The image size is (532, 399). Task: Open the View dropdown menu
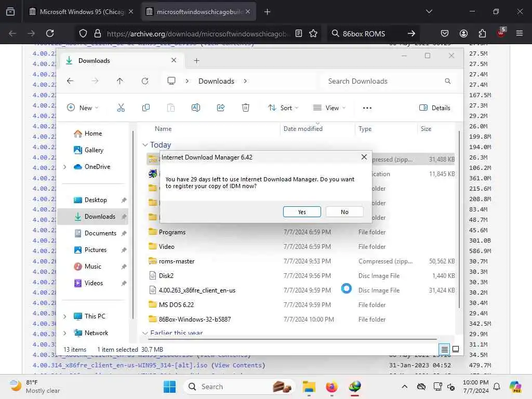[329, 108]
